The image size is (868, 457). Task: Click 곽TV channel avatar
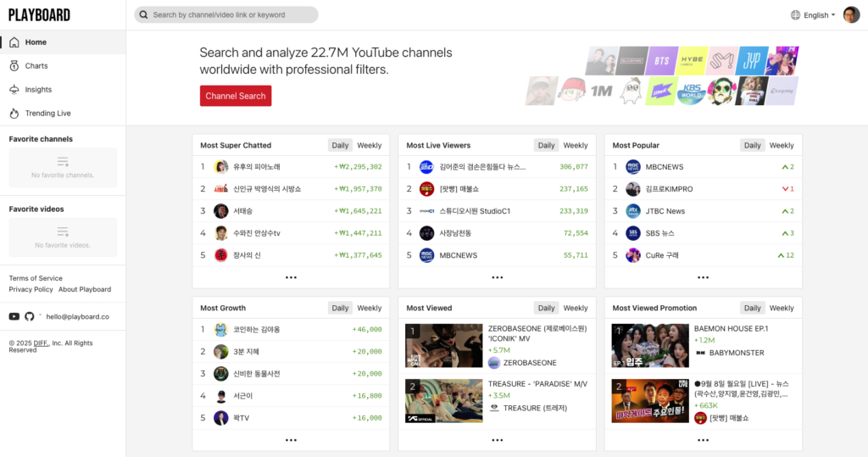221,418
